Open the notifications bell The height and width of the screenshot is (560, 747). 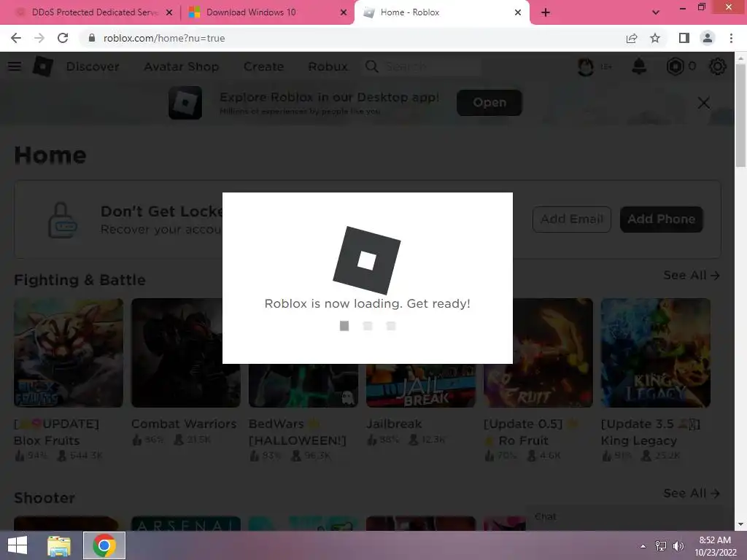639,66
